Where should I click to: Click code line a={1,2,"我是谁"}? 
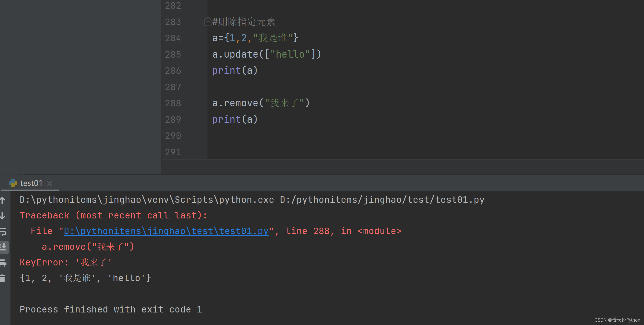255,38
